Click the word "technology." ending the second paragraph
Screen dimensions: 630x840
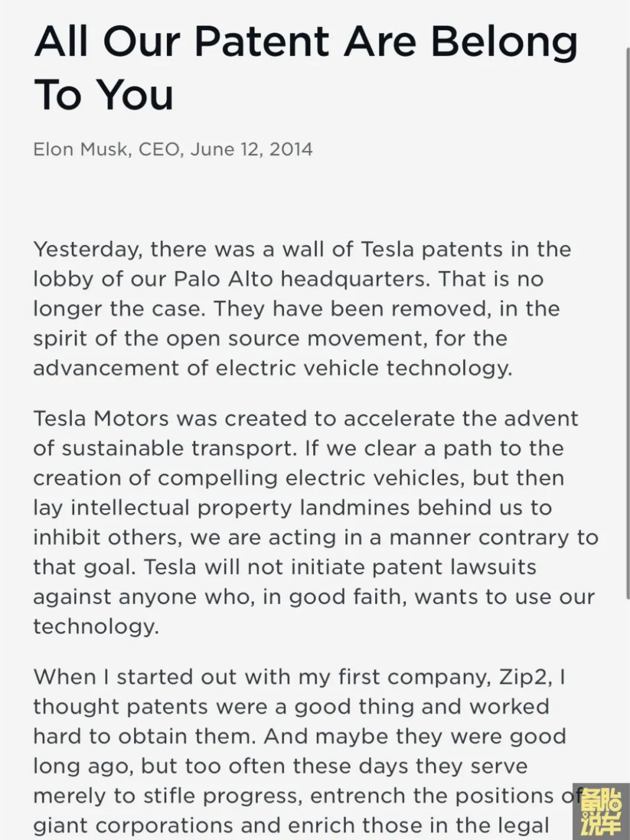pos(96,627)
